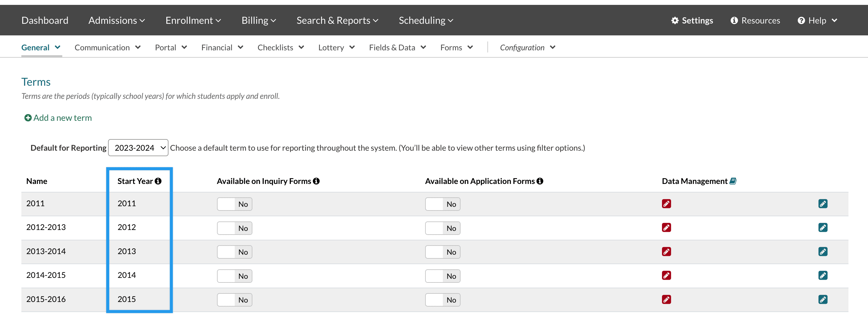
Task: Open the Default for Reporting term dropdown
Action: 138,148
